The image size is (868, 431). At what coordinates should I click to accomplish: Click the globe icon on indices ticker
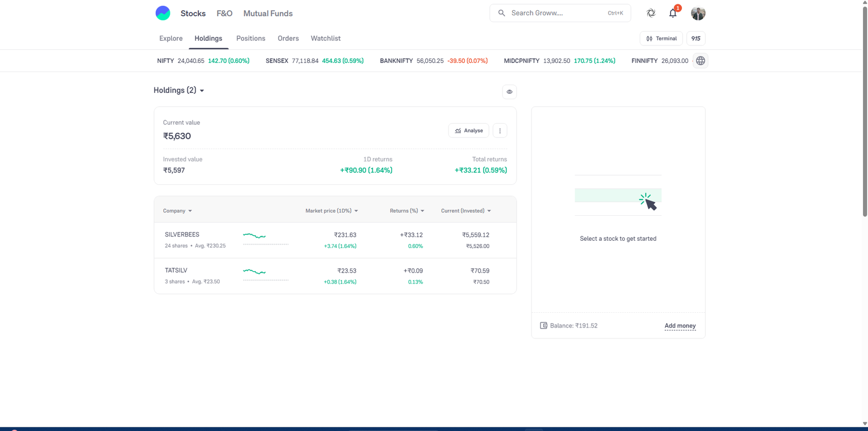click(700, 61)
